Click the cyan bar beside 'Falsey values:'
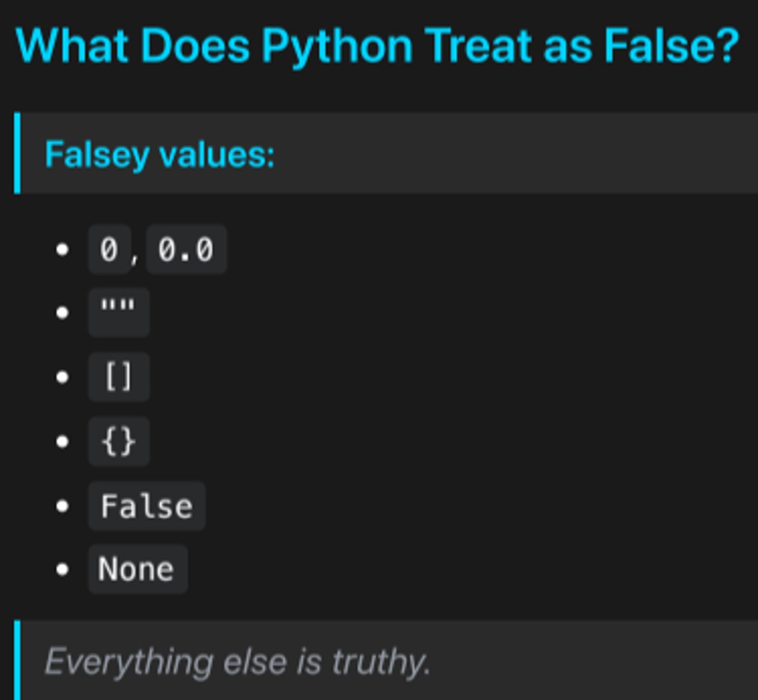The height and width of the screenshot is (700, 758). coord(17,153)
